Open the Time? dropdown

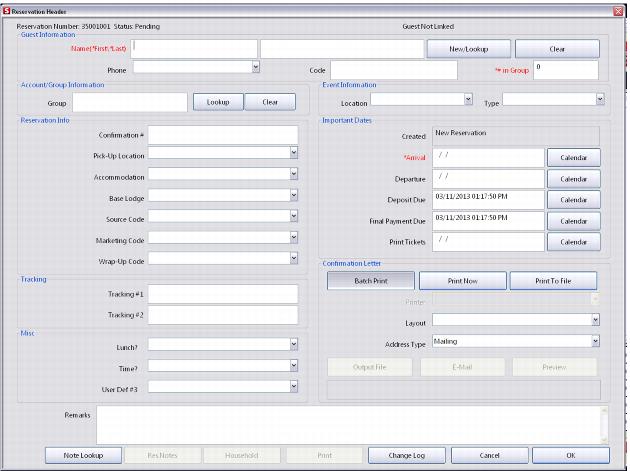coord(294,365)
